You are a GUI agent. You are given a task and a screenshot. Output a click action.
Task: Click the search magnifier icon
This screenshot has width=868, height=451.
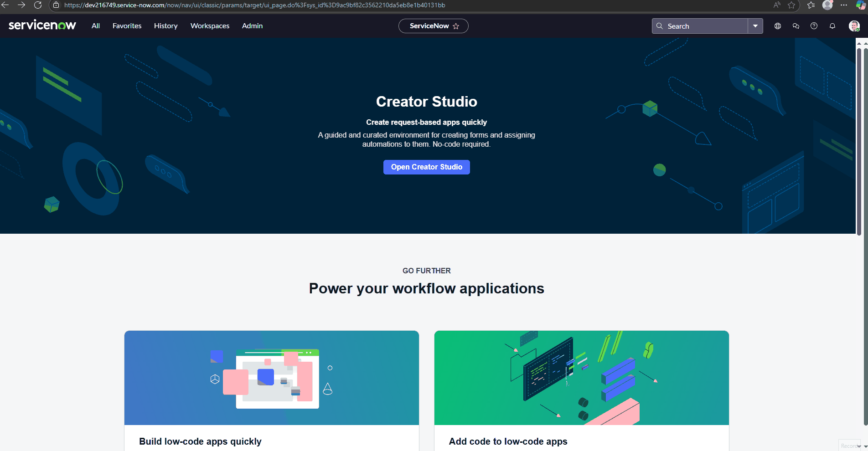pyautogui.click(x=659, y=26)
